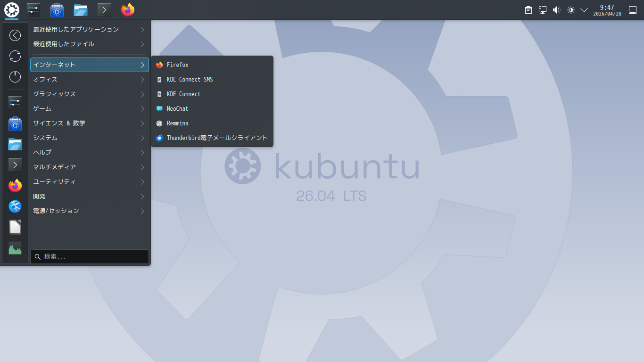Open the volume control tray icon

[x=556, y=9]
